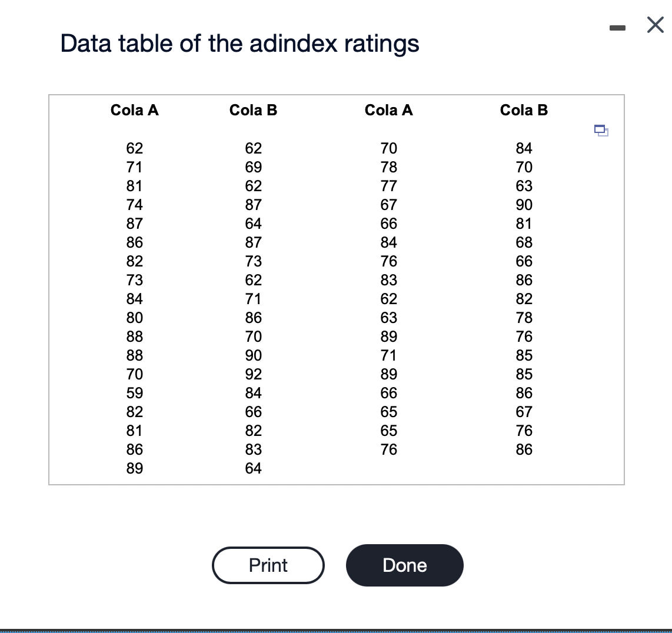Click the Print button
672x633 pixels.
click(268, 565)
